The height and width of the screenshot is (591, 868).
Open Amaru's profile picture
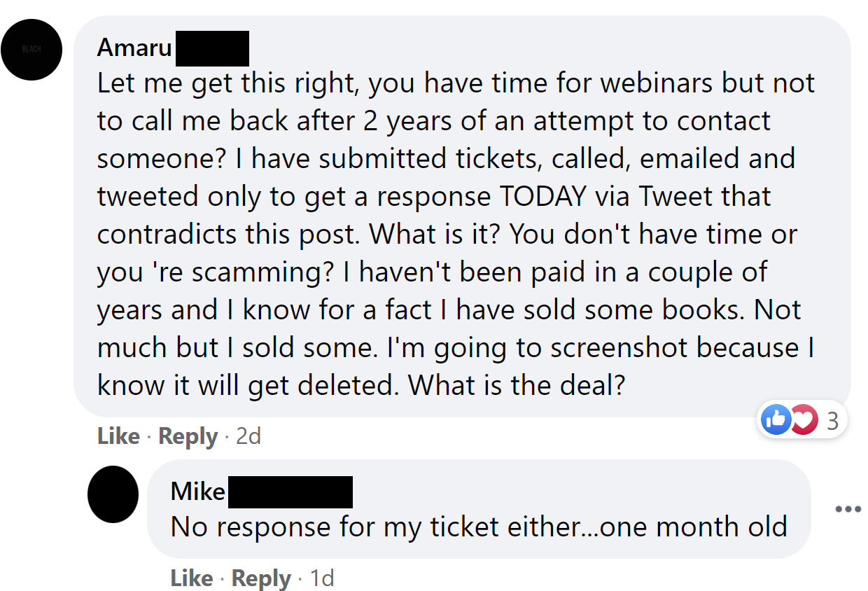[x=31, y=50]
